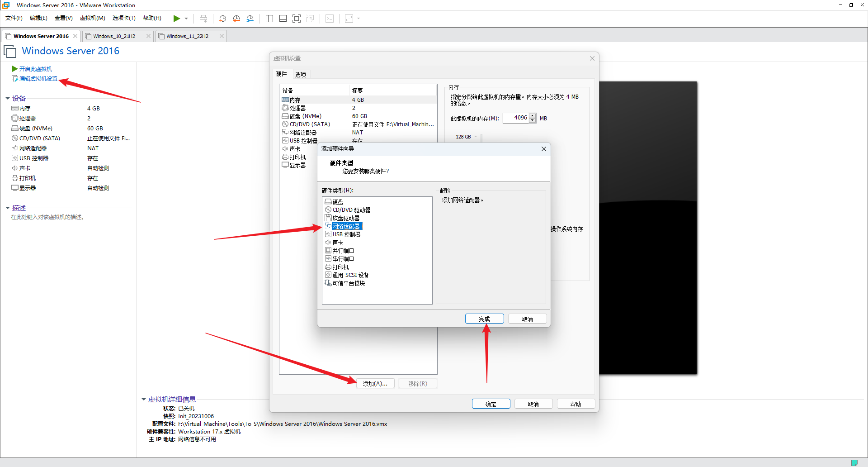Image resolution: width=868 pixels, height=467 pixels.
Task: Click the description text field placeholder
Action: (x=47, y=217)
